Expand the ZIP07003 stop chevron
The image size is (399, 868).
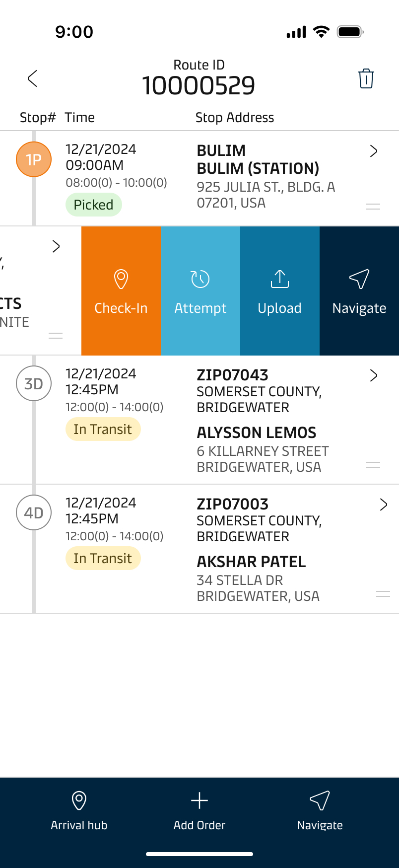[384, 505]
